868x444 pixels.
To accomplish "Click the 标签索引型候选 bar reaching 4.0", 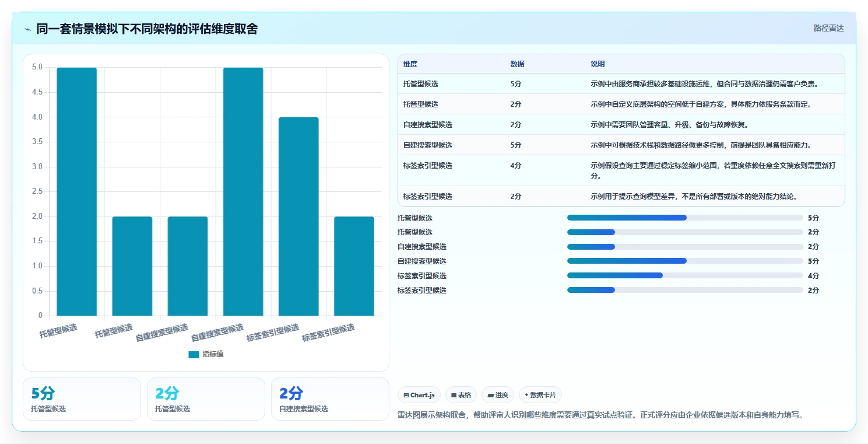I will [298, 217].
